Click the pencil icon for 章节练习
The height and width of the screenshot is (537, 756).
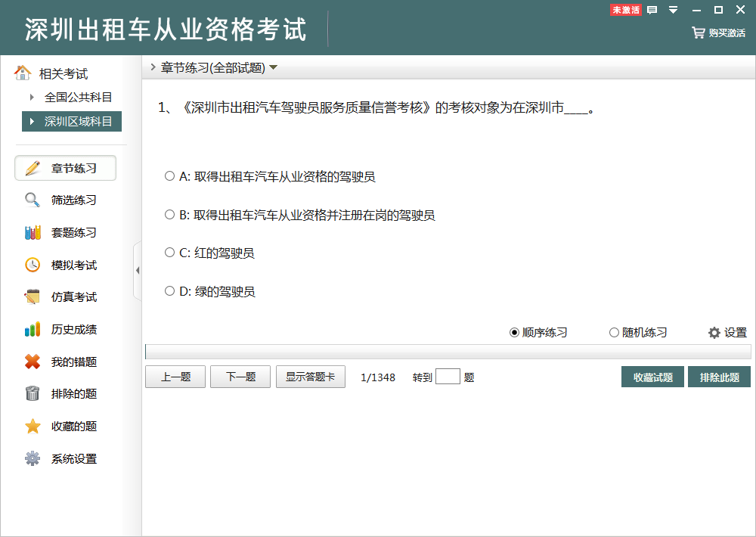click(x=33, y=168)
